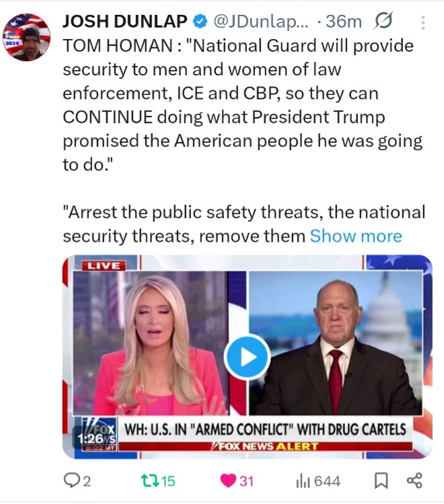Toggle the pink heart like button
This screenshot has width=444, height=504.
[x=228, y=481]
